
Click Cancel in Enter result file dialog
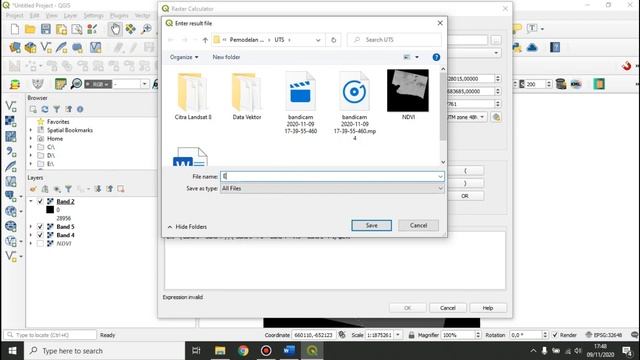click(418, 225)
